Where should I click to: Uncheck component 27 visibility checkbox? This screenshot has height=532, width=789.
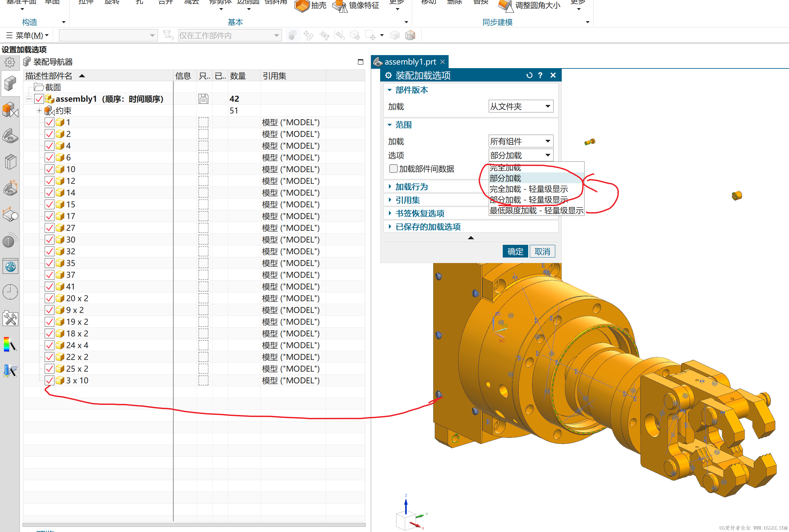coord(50,228)
